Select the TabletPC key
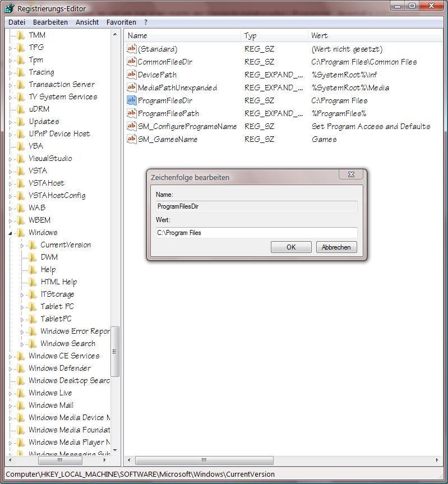The image size is (448, 484). [56, 319]
